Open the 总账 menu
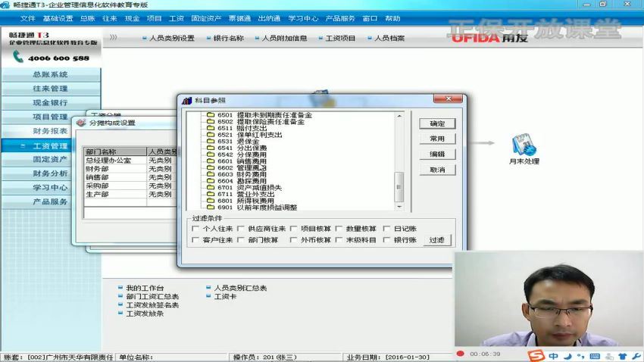Image resolution: width=644 pixels, height=362 pixels. point(87,18)
